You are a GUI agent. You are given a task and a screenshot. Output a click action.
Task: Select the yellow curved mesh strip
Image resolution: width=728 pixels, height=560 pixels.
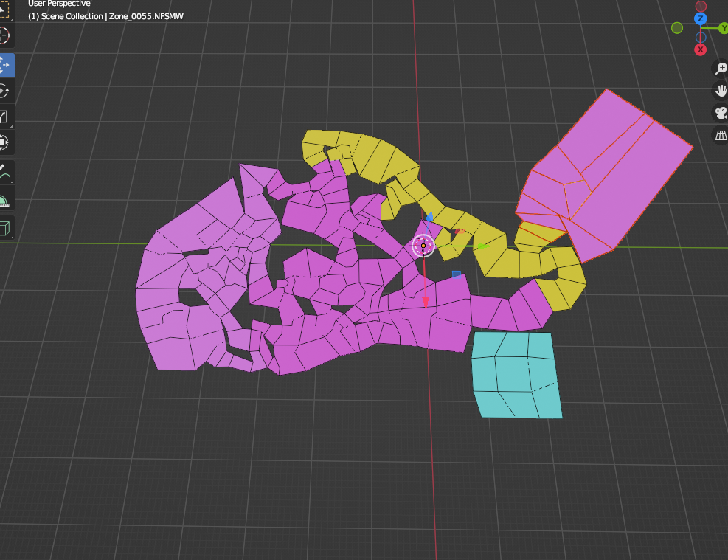click(x=506, y=263)
